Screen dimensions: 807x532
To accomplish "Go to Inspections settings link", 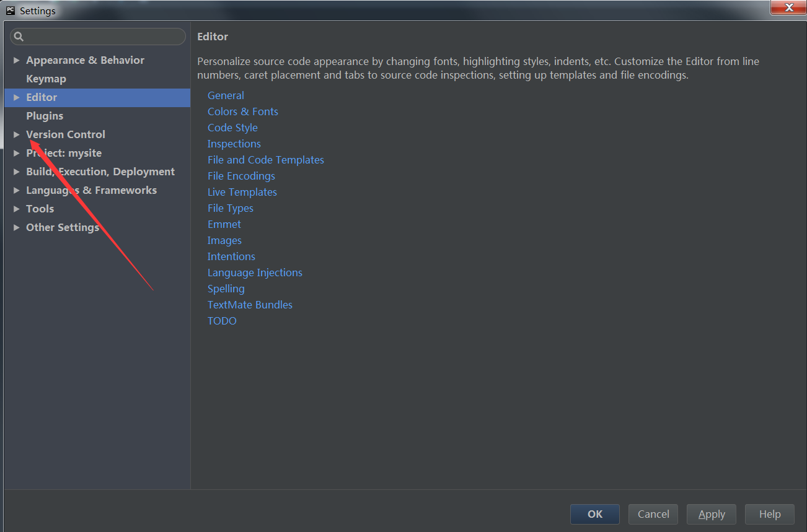I will tap(234, 144).
